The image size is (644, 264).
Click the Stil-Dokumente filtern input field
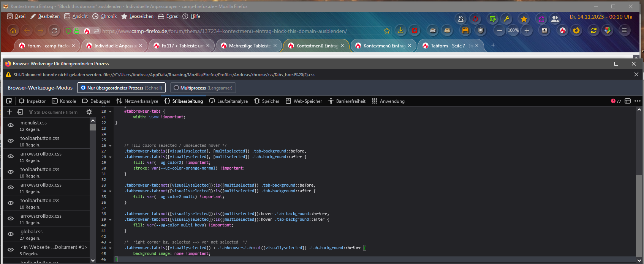point(55,112)
